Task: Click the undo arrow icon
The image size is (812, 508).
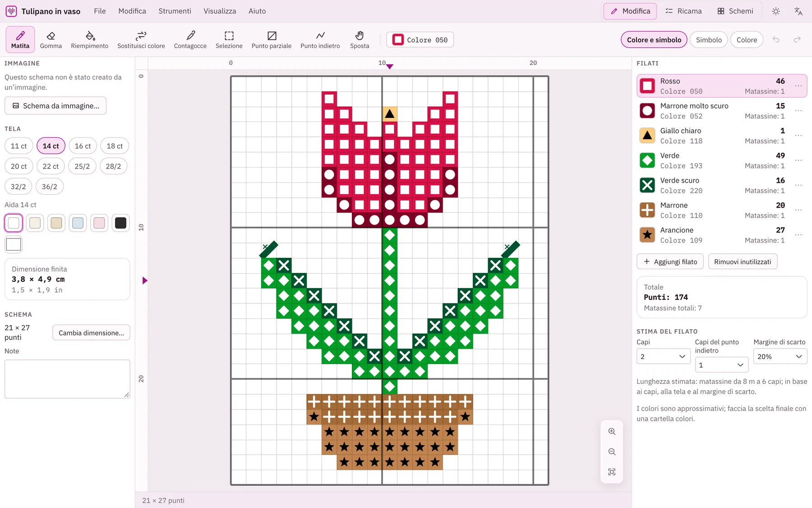Action: tap(776, 40)
